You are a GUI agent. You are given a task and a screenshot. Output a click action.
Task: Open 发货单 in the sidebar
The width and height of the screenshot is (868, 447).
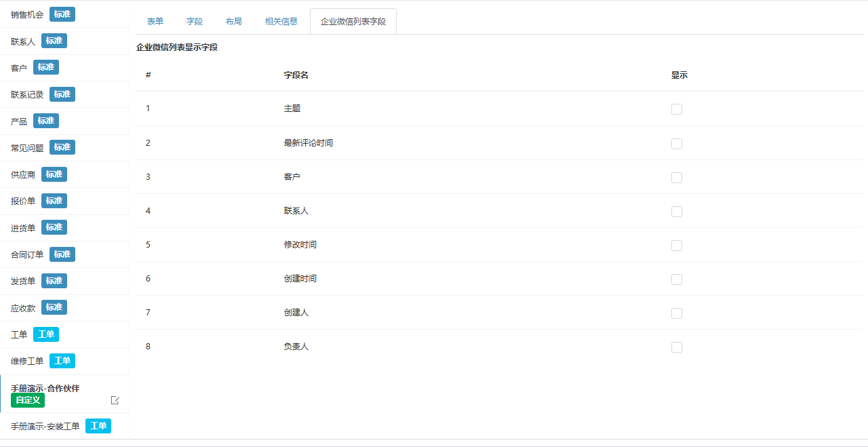point(23,281)
